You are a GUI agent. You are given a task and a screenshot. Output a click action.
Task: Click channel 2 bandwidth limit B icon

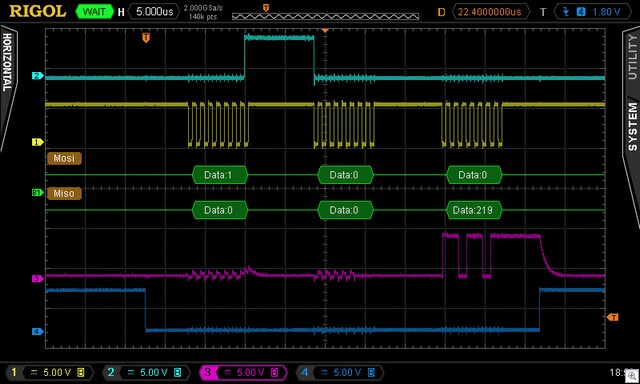178,373
